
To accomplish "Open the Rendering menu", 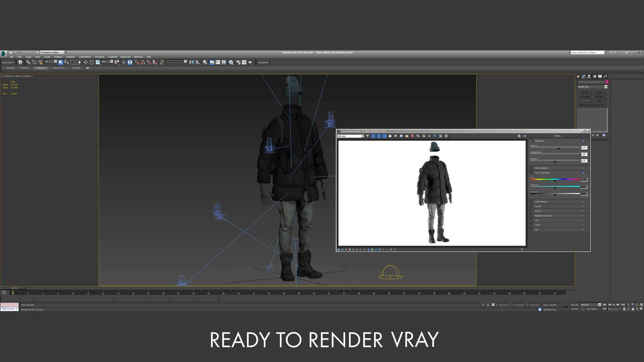I will pos(99,57).
